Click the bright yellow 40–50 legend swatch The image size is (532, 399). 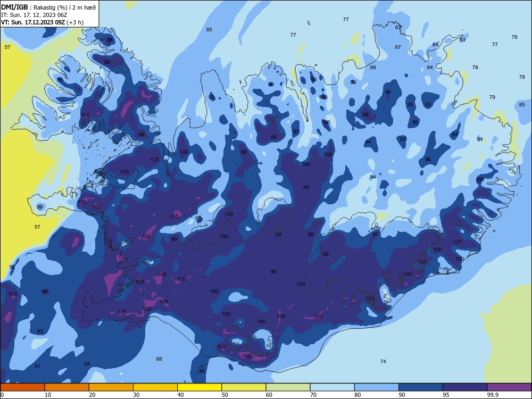(x=199, y=387)
